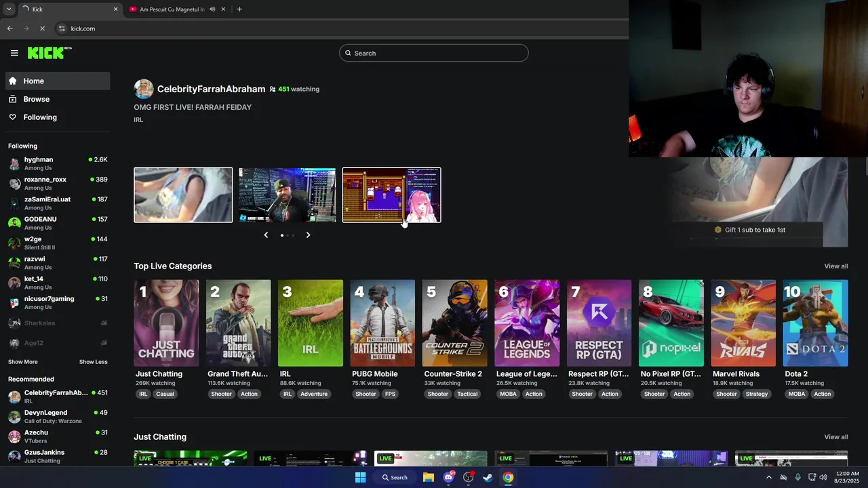Screen dimensions: 868x488
Task: Mute the YouTube tab audio icon
Action: [x=212, y=9]
